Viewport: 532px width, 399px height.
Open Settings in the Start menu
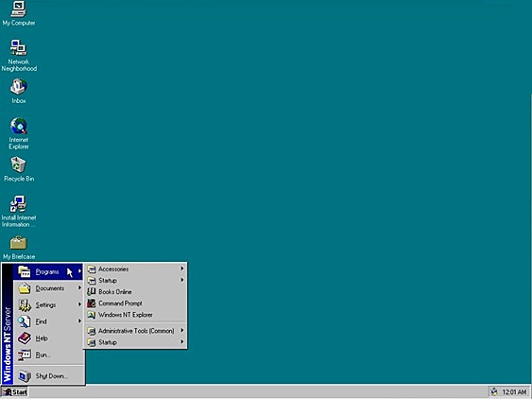tap(48, 305)
